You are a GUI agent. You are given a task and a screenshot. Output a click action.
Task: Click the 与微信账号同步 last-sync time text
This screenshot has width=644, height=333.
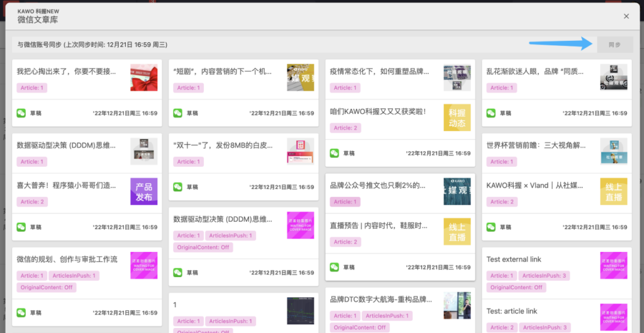point(92,45)
